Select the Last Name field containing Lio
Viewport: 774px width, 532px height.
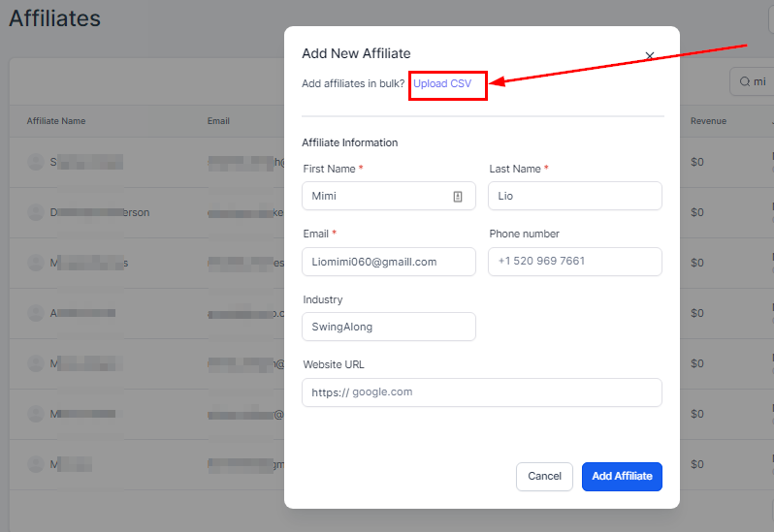click(x=575, y=196)
